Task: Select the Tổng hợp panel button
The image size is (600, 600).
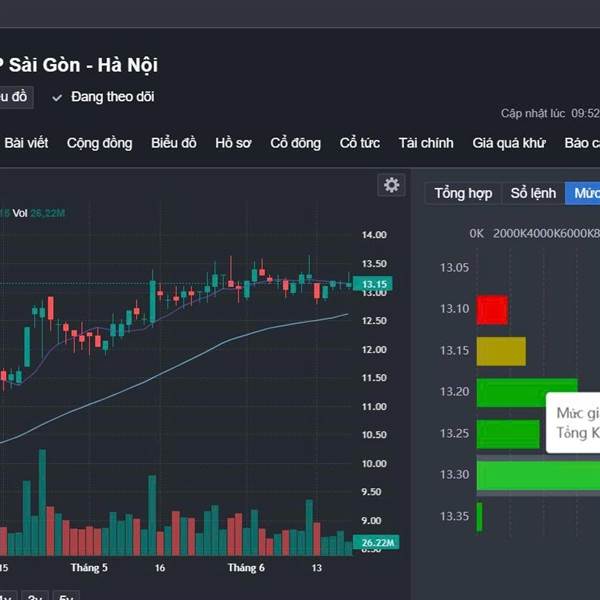Action: (x=463, y=193)
